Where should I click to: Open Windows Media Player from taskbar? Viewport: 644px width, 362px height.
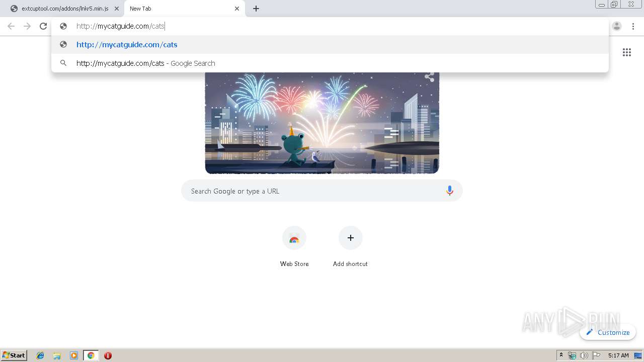point(74,355)
